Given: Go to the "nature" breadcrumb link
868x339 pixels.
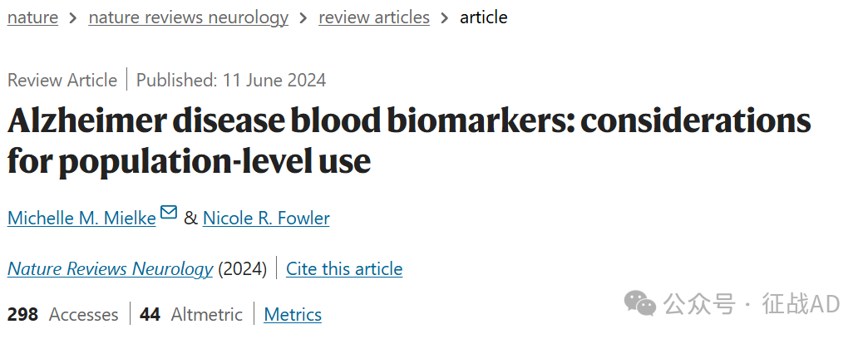Looking at the screenshot, I should click(32, 17).
